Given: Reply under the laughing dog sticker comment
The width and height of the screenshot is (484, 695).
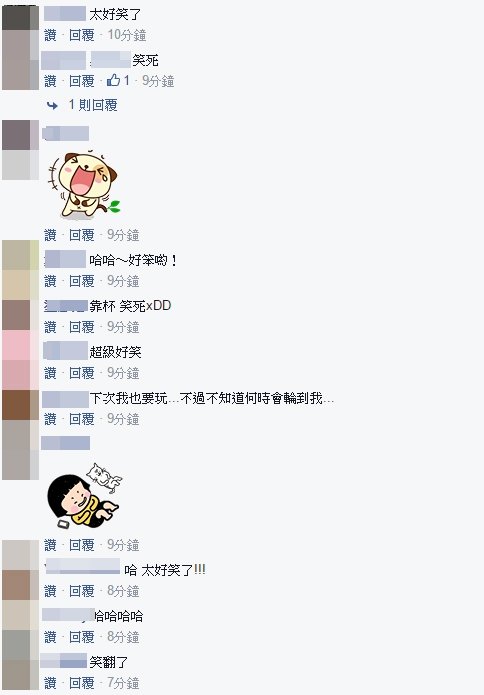Looking at the screenshot, I should tap(82, 235).
